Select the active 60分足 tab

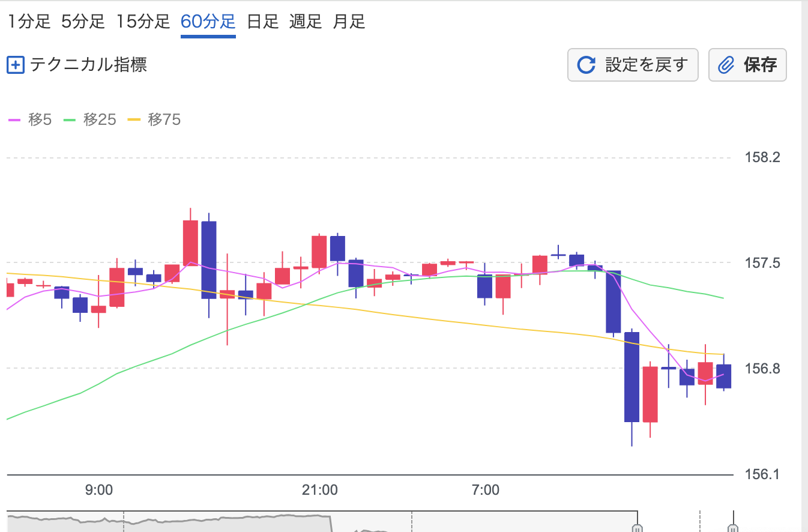[x=208, y=22]
